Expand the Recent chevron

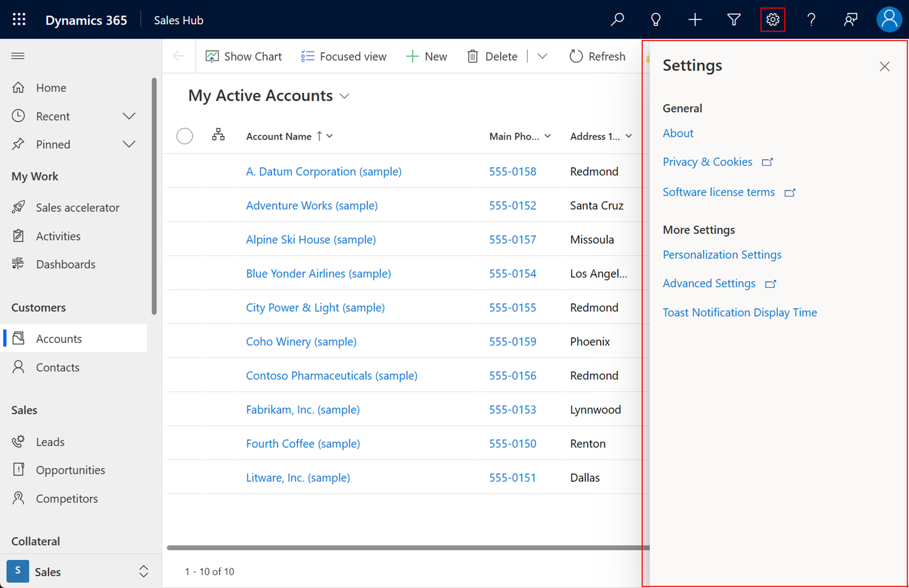pyautogui.click(x=129, y=116)
